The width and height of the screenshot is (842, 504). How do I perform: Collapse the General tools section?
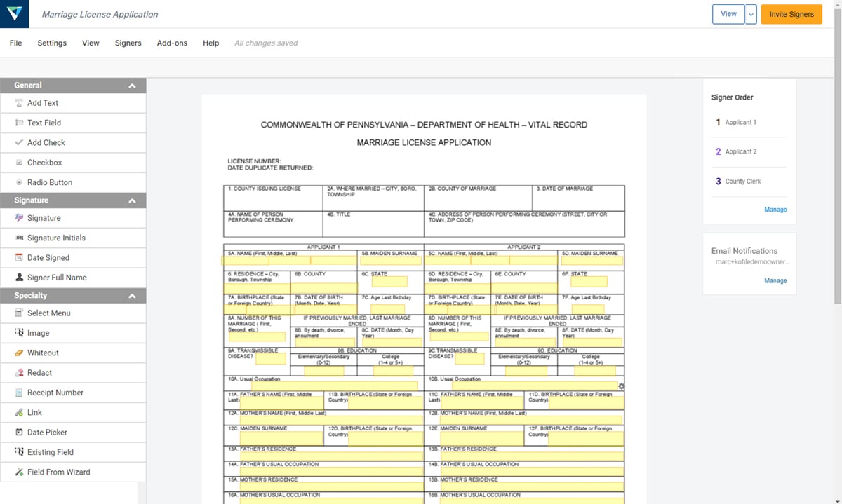click(x=132, y=86)
